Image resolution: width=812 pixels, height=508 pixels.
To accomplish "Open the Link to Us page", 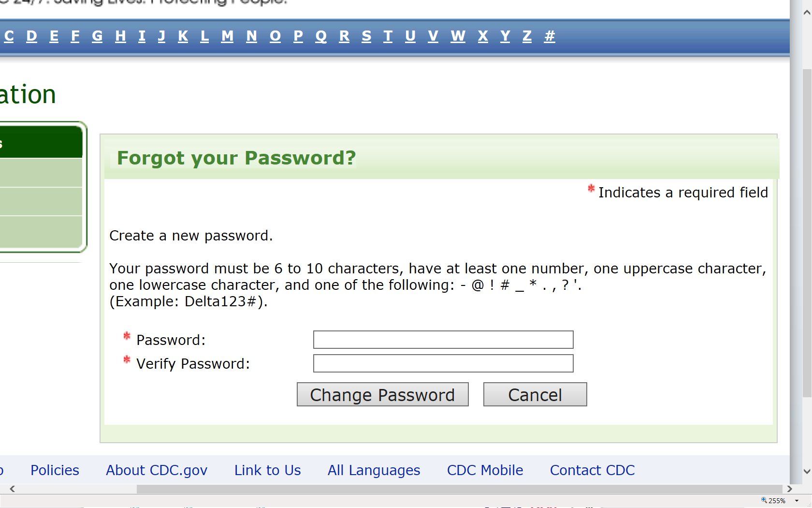I will [267, 470].
